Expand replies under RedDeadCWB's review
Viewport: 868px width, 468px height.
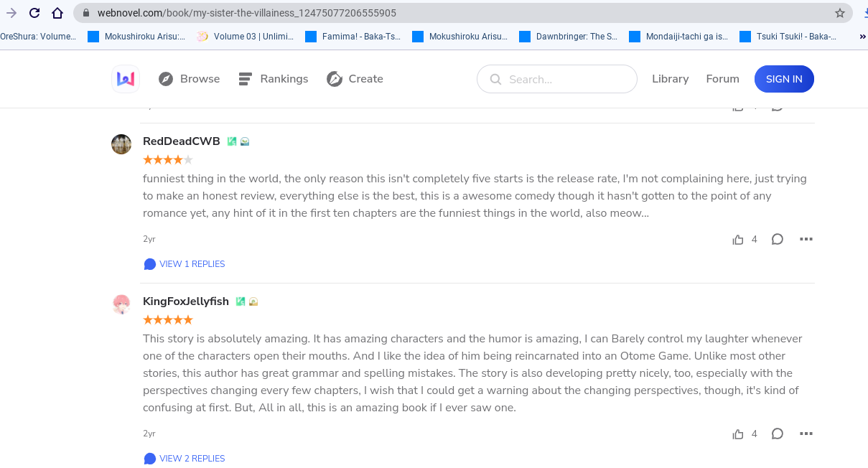[184, 263]
